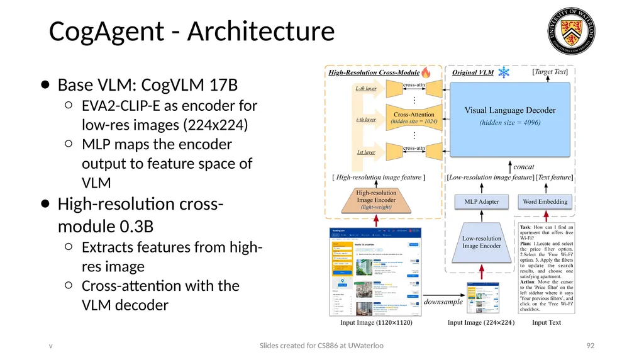Click the snowflake icon beside Original VLM

tap(504, 72)
